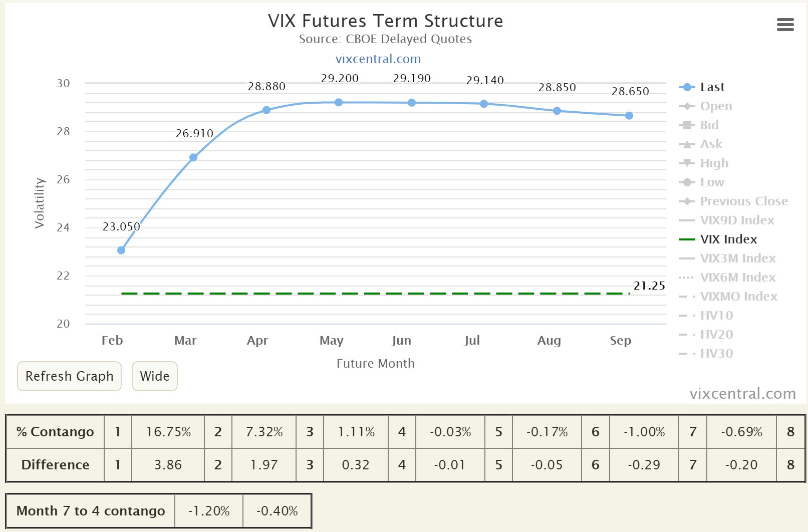Image resolution: width=808 pixels, height=532 pixels.
Task: Click the Ask legend triangle icon
Action: tap(688, 144)
